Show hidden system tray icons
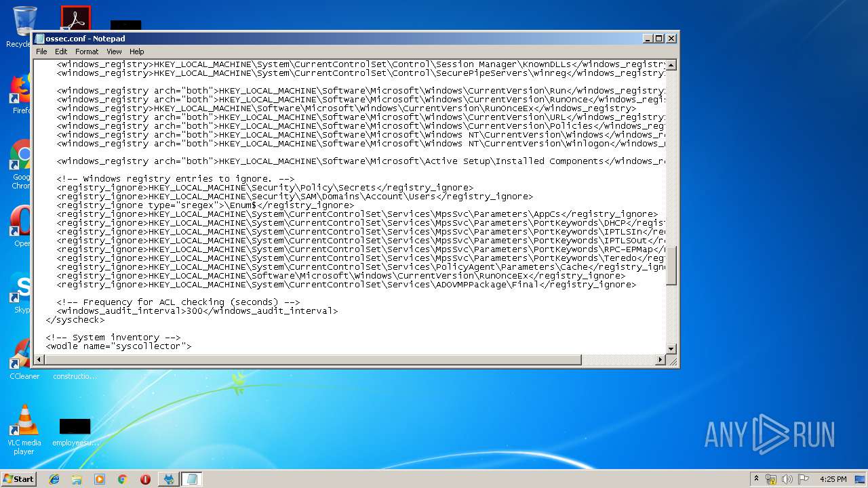This screenshot has height=488, width=868. [756, 479]
